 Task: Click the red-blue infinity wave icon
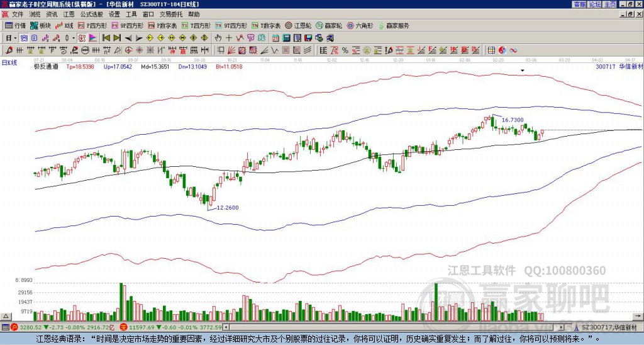click(x=513, y=50)
